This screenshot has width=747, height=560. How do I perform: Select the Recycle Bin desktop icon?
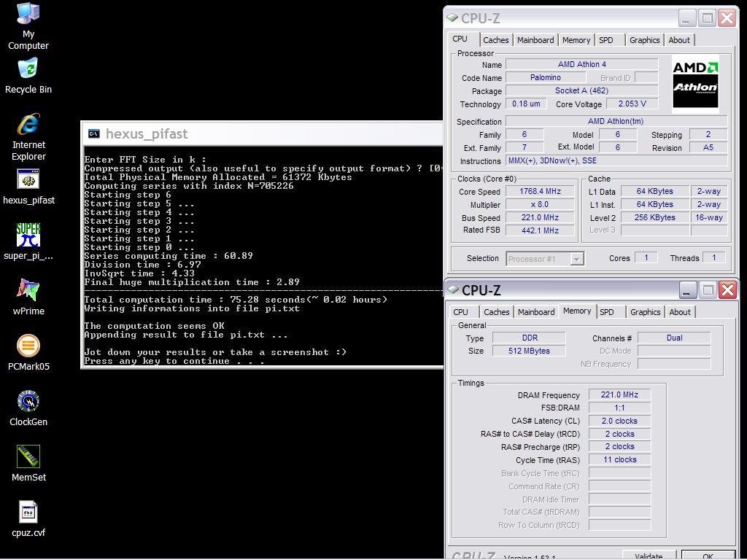pyautogui.click(x=28, y=76)
